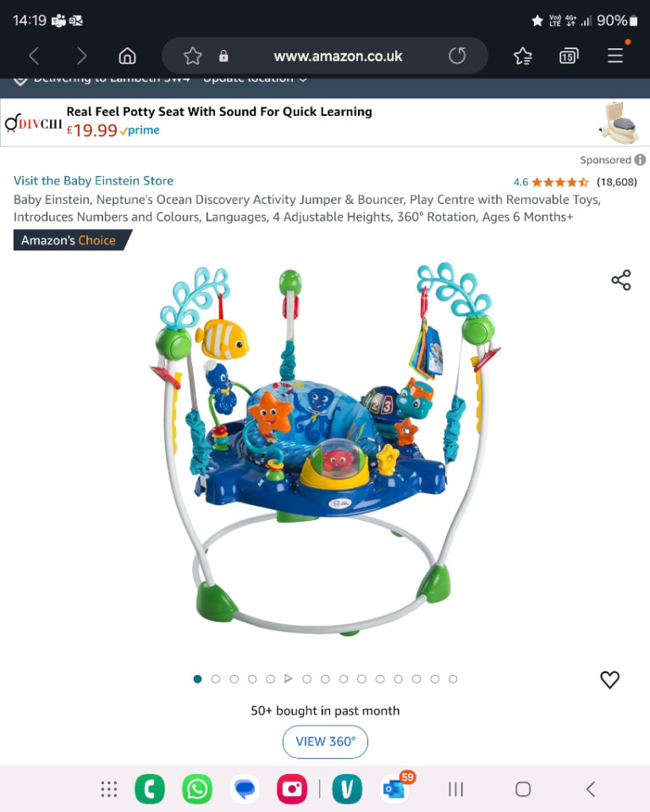Open the tabs counter showing 15
Image resolution: width=650 pixels, height=812 pixels.
(569, 56)
